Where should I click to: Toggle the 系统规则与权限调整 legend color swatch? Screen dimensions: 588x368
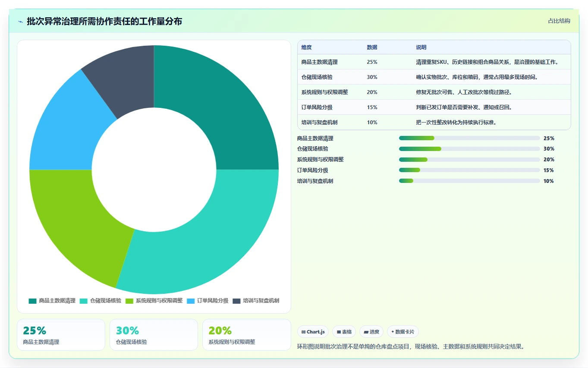tap(129, 301)
